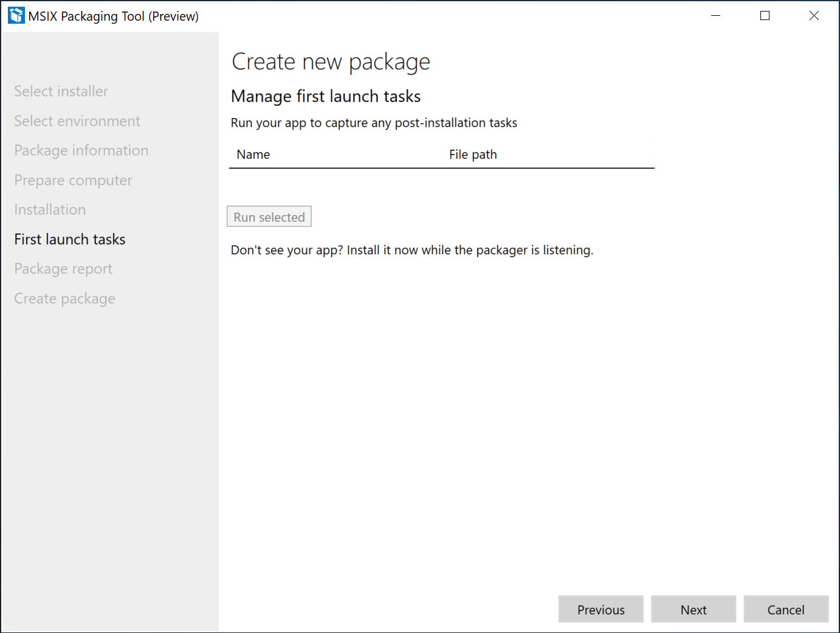Click the MSIX Packaging Tool app icon
Viewport: 840px width, 633px height.
tap(16, 16)
